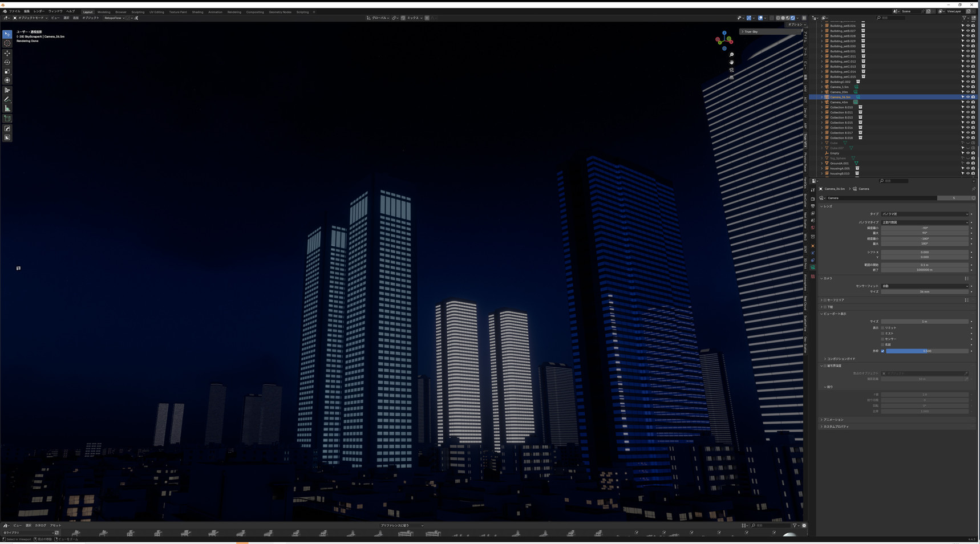The image size is (980, 544).
Task: Uncheck the 外枠 passepartout checkbox
Action: point(882,351)
